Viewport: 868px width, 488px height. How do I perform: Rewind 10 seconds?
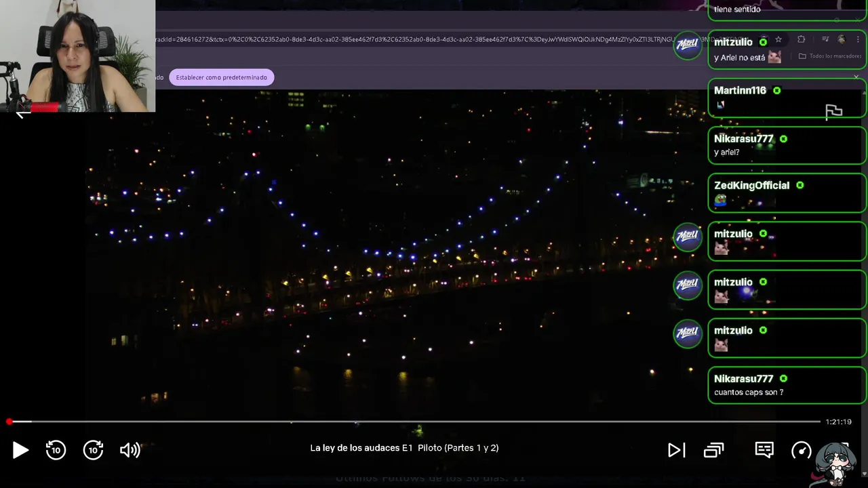(x=56, y=450)
